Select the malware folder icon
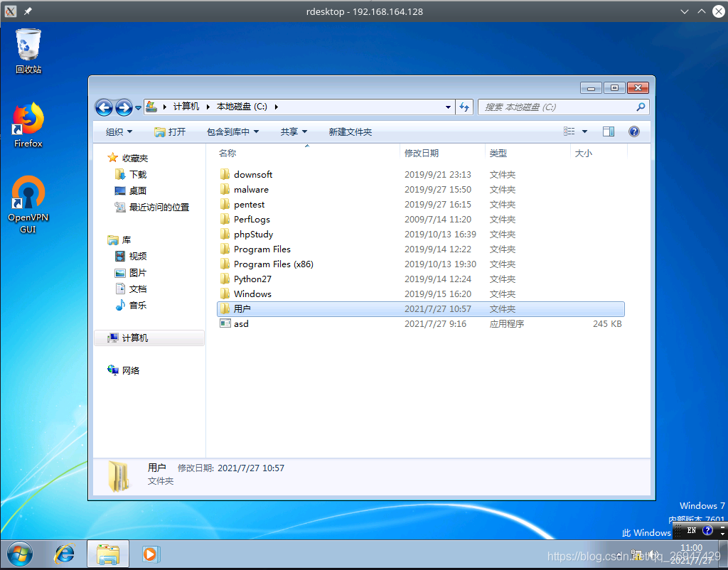Image resolution: width=728 pixels, height=570 pixels. pyautogui.click(x=225, y=189)
